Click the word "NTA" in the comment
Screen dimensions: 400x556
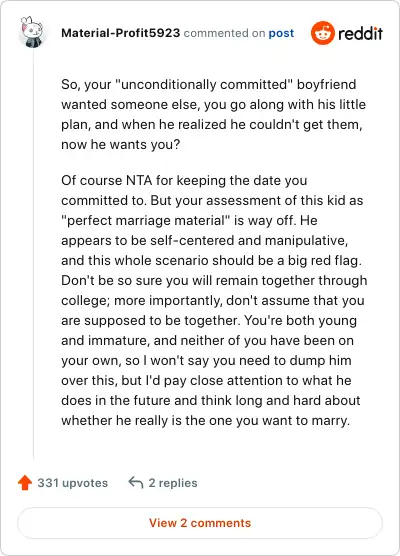(139, 180)
